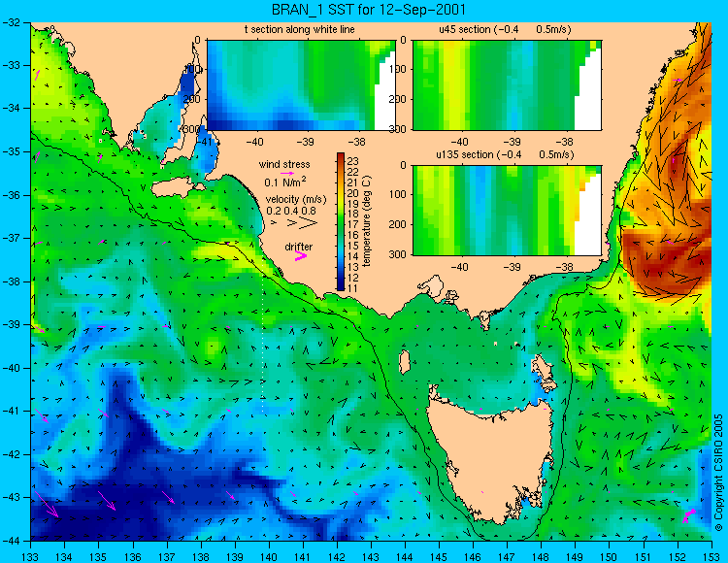Select the 't section along white line' heading
Screen dimensions: 728x563
[x=300, y=29]
